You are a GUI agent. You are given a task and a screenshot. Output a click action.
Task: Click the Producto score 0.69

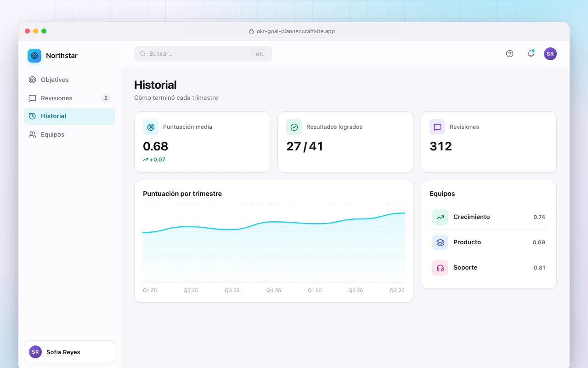539,242
